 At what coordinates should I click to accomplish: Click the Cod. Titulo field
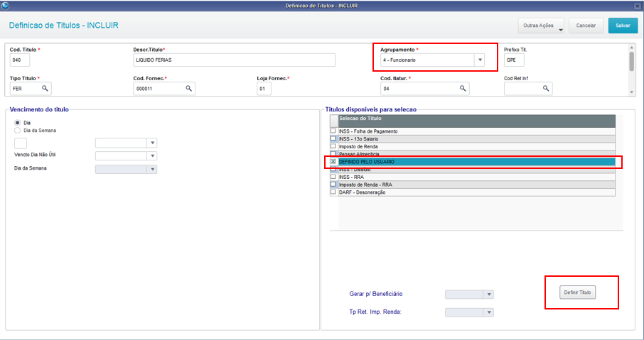point(20,60)
